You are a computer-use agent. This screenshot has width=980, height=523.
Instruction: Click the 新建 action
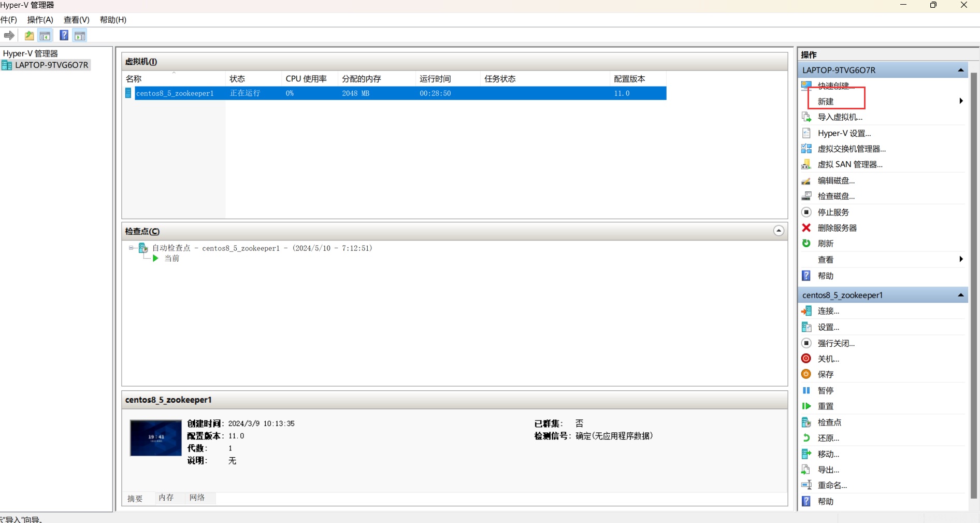pyautogui.click(x=826, y=102)
